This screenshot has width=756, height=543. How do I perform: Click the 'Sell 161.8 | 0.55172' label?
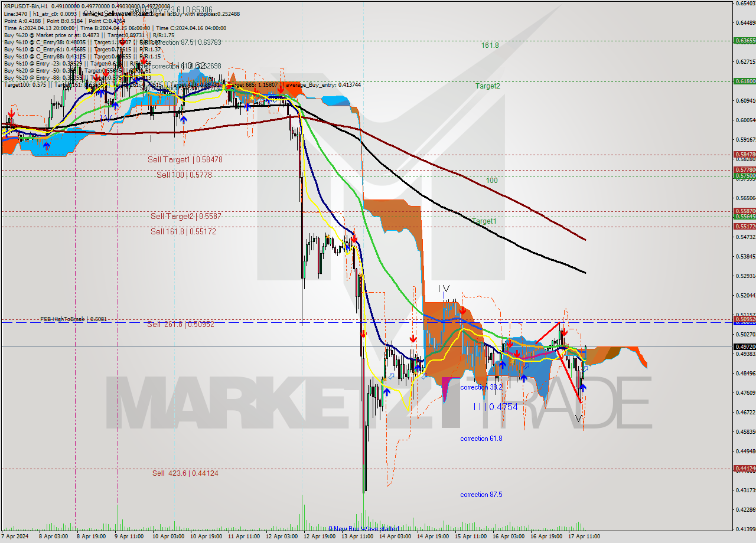coord(183,231)
